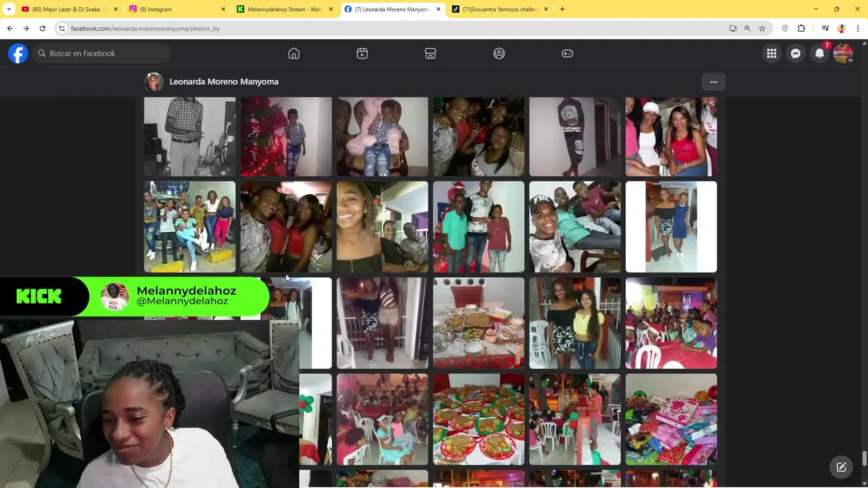Go back with the browser back arrow
Image resolution: width=868 pixels, height=488 pixels.
pos(9,28)
